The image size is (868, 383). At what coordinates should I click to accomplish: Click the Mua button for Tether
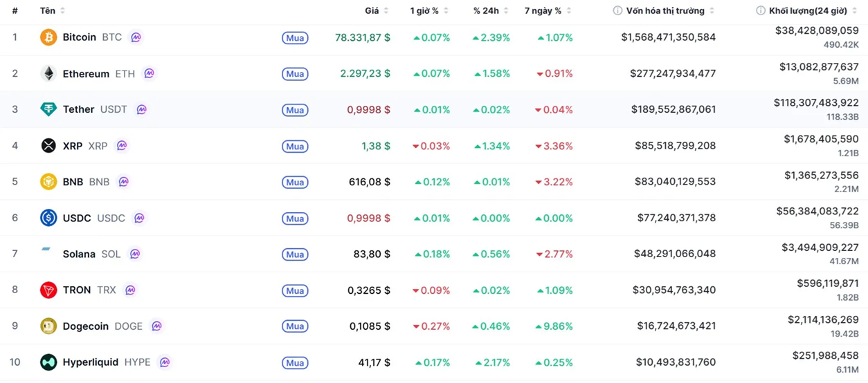295,110
